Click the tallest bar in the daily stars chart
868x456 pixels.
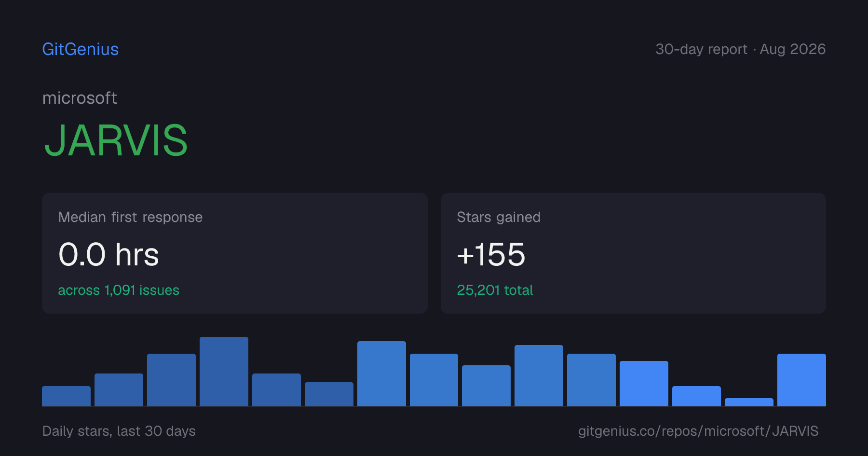(224, 372)
